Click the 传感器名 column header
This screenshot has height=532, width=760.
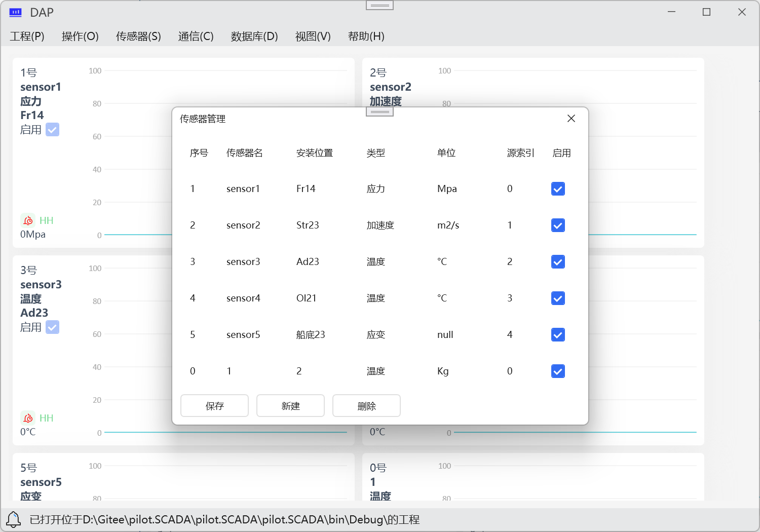[x=245, y=153]
